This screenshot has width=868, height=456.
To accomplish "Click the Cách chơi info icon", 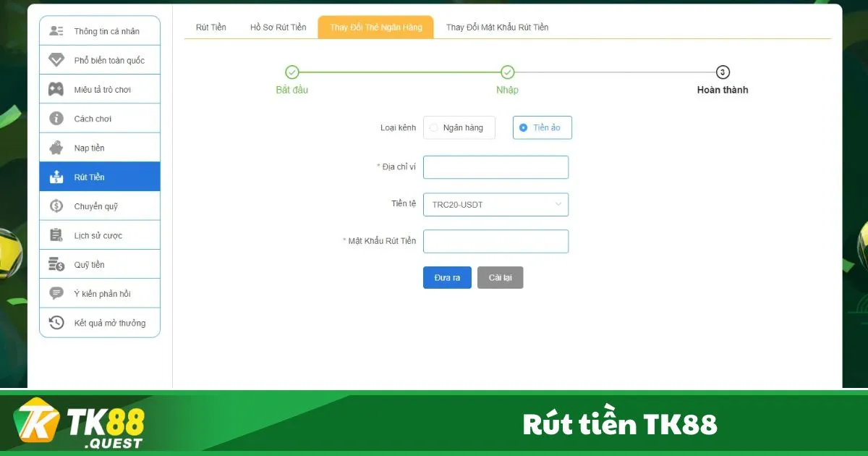I will [56, 118].
